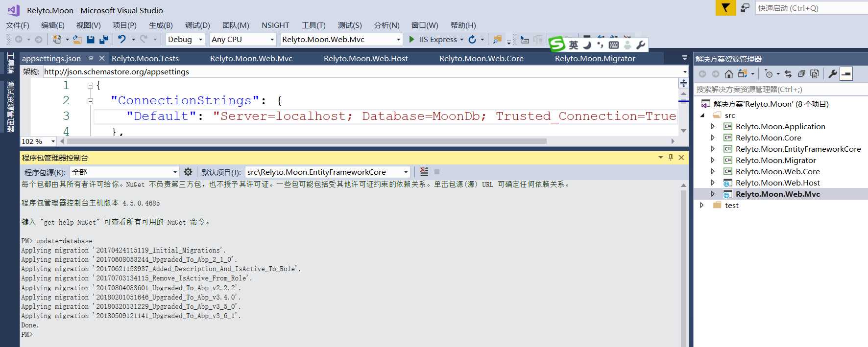
Task: Click the Solution Explorer search field
Action: pyautogui.click(x=781, y=89)
